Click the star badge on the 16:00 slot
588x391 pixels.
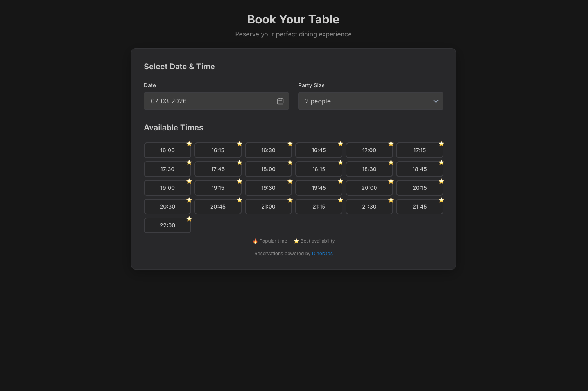[x=189, y=143]
